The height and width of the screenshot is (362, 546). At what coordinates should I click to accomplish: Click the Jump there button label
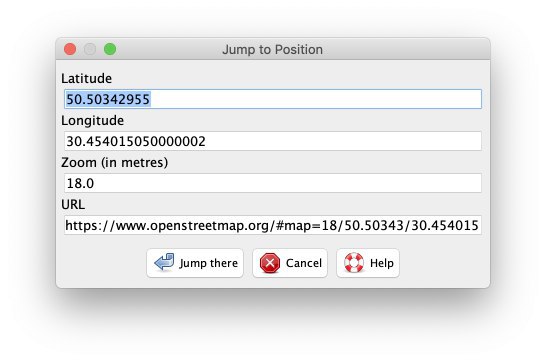point(209,263)
